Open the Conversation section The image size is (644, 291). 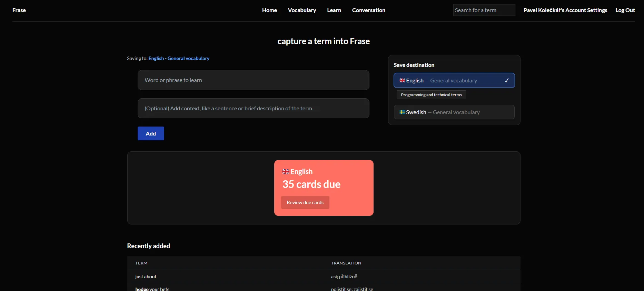pos(368,10)
